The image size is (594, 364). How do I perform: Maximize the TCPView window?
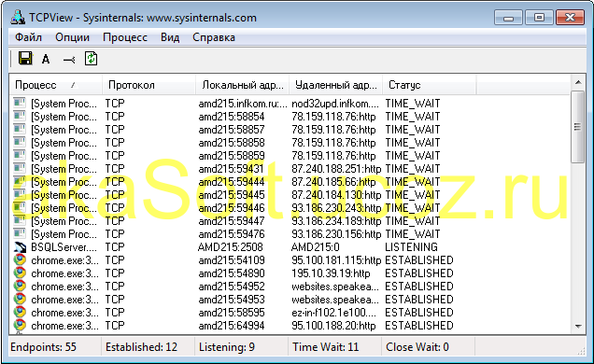539,18
